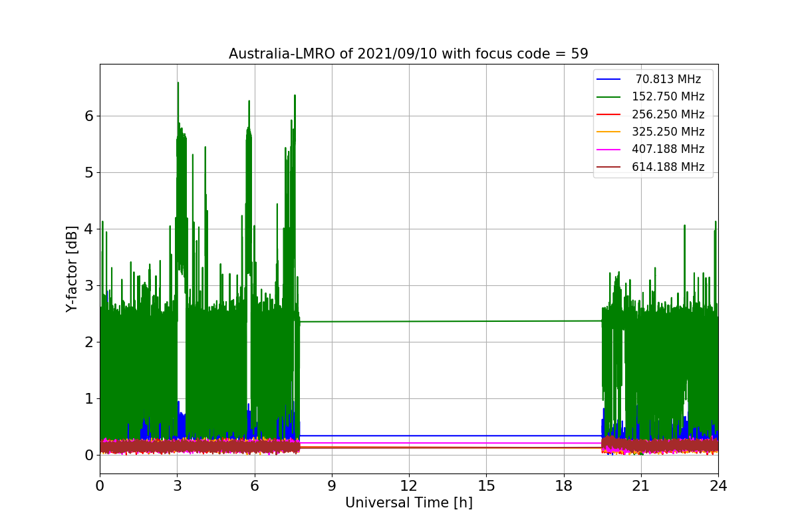Select the 256.250 MHz legend label
Screen dimensions: 798x532
tap(668, 114)
